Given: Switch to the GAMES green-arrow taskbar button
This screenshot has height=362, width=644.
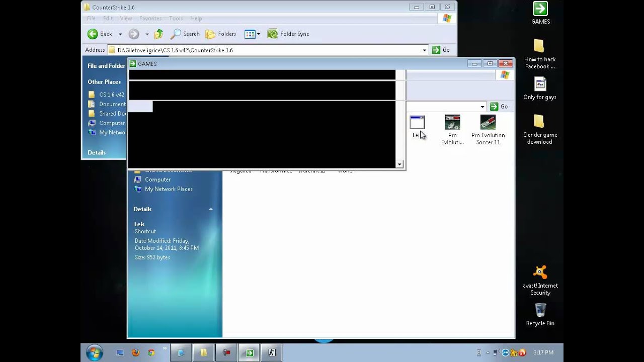Looking at the screenshot, I should coord(249,353).
